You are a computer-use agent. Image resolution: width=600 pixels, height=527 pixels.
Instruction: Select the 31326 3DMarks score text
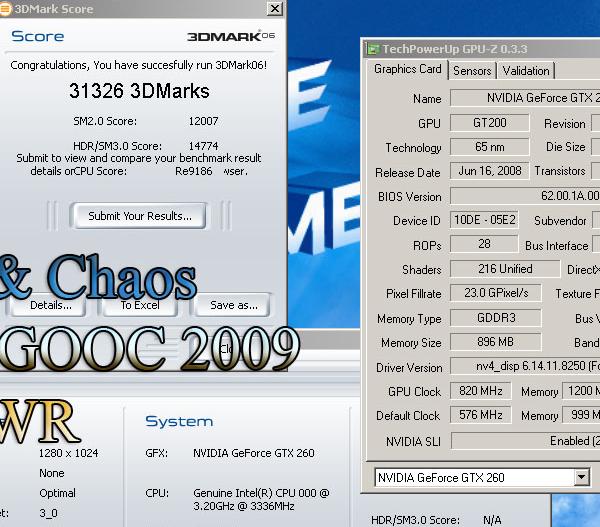tap(139, 91)
